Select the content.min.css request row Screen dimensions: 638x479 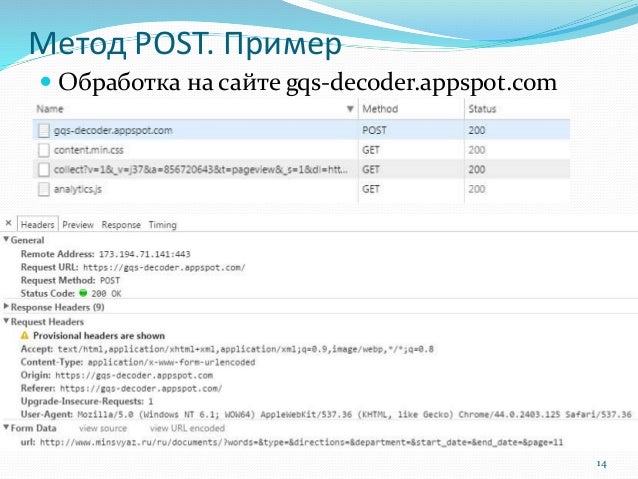coord(301,150)
